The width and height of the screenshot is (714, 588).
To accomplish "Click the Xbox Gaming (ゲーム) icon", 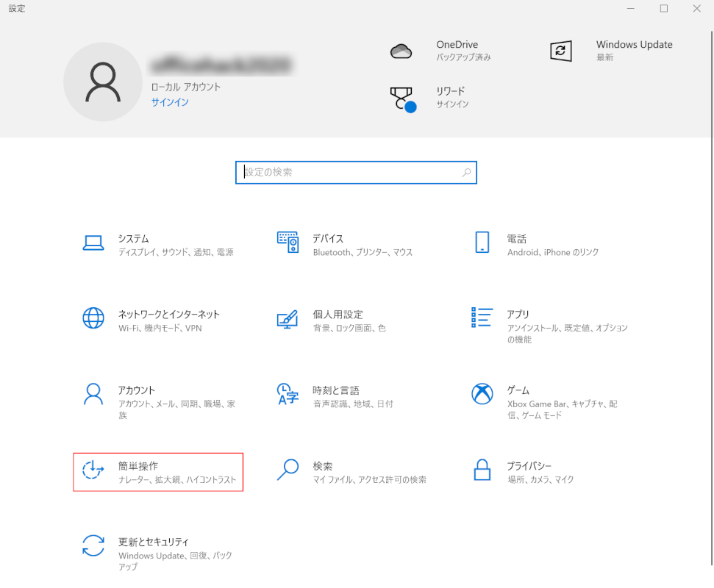I will coord(482,394).
